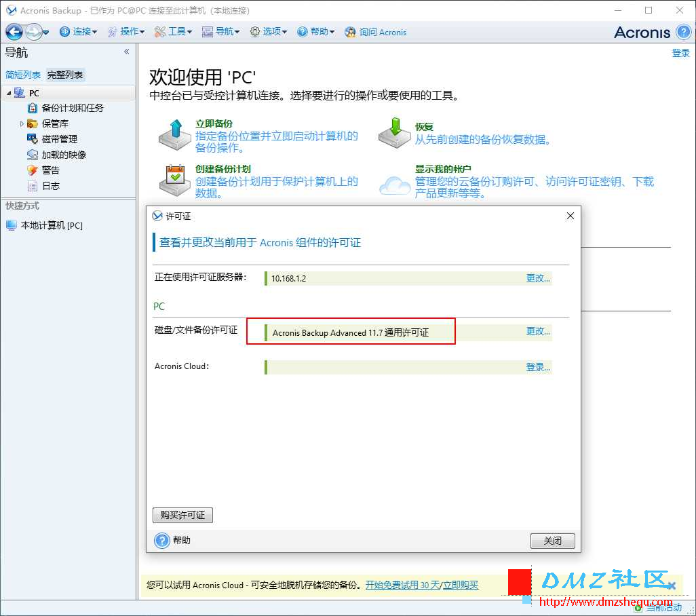
Task: Open the Options (选项) menu
Action: tap(269, 32)
